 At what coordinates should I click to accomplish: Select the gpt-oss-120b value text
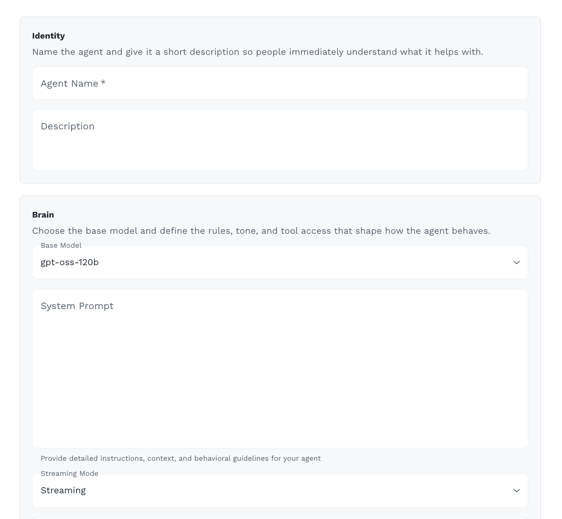point(70,262)
